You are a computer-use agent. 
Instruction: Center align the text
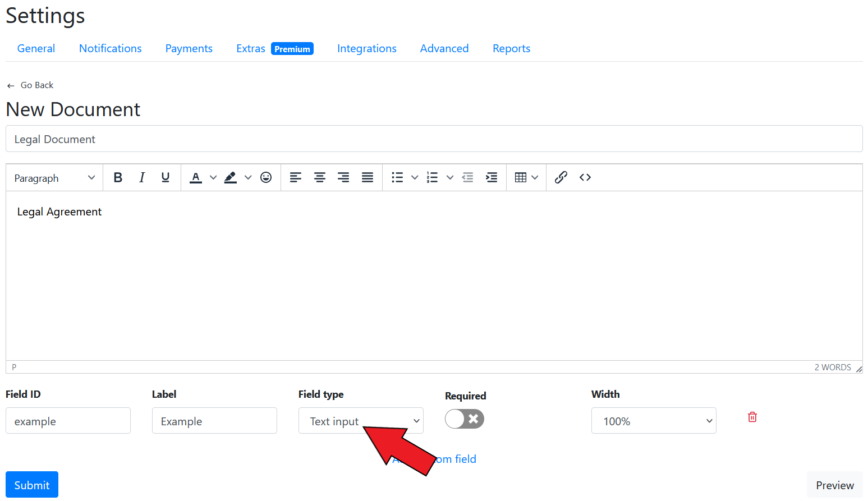click(x=320, y=178)
